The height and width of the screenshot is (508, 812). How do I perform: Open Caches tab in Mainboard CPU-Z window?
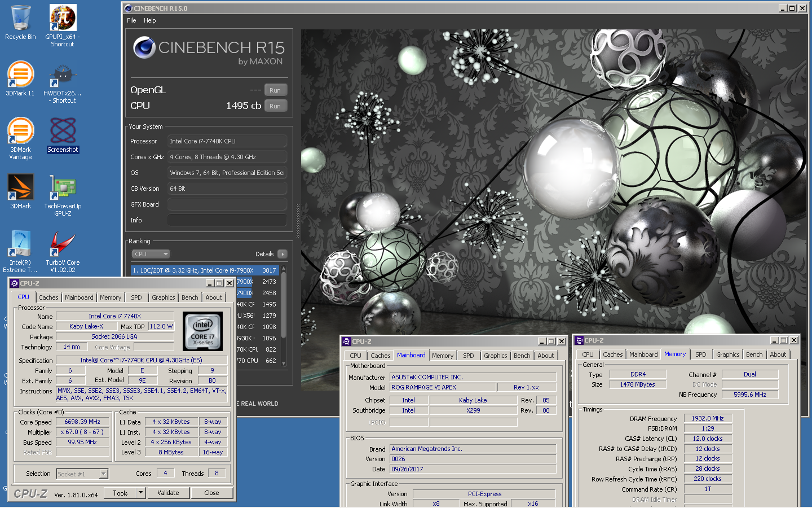pyautogui.click(x=381, y=356)
